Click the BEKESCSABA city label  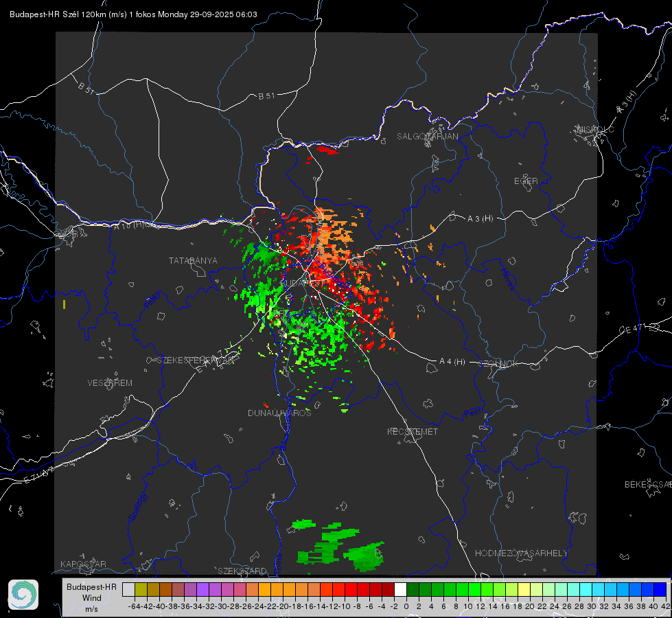[648, 485]
